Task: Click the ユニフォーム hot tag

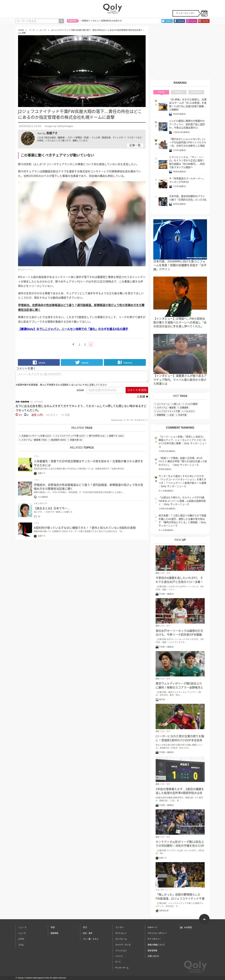Action: [162, 404]
